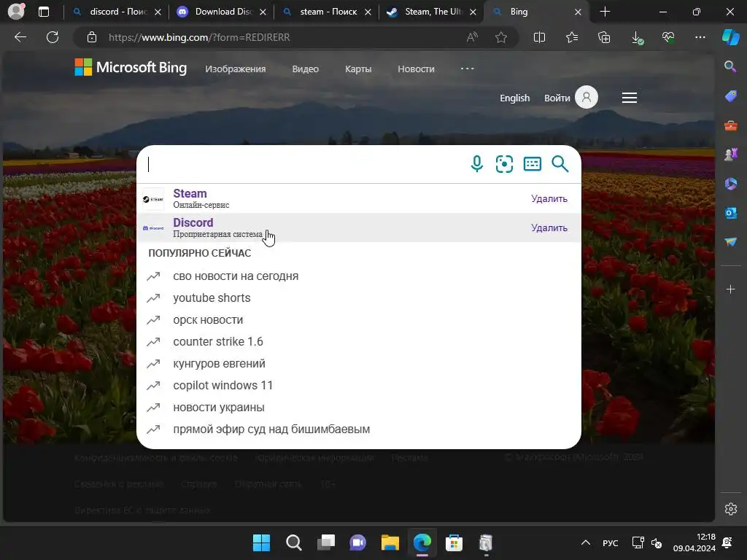Switch Bing language to English

point(514,98)
